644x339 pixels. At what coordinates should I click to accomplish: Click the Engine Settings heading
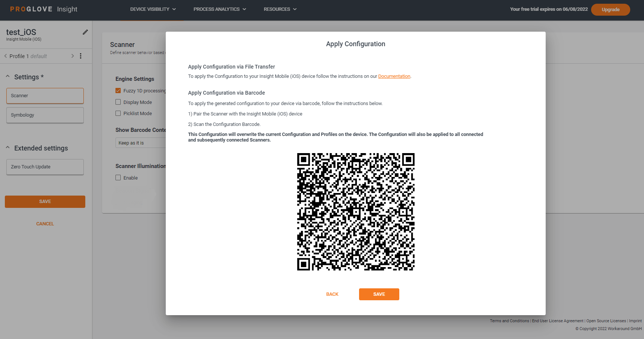coord(135,79)
